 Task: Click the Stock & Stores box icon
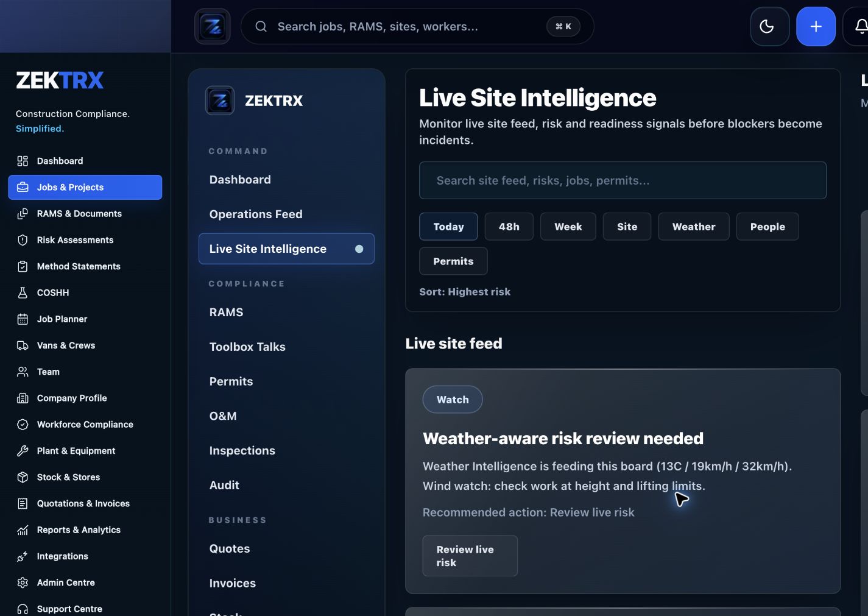[23, 477]
